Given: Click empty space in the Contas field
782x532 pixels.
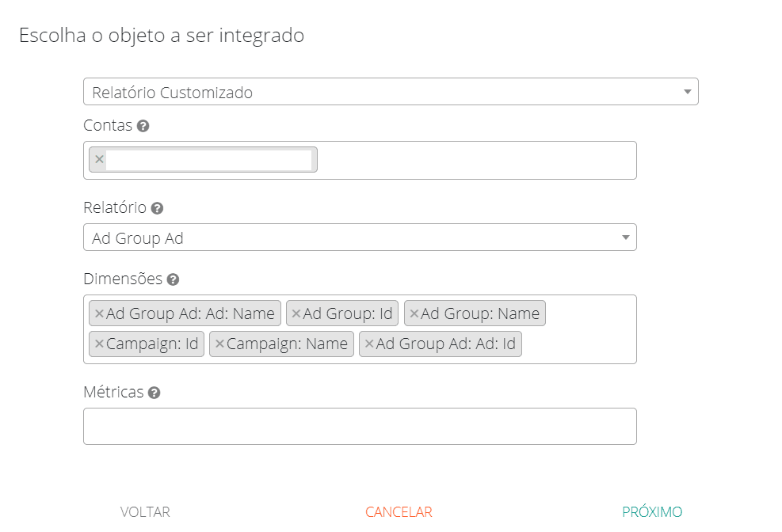Looking at the screenshot, I should pyautogui.click(x=475, y=160).
